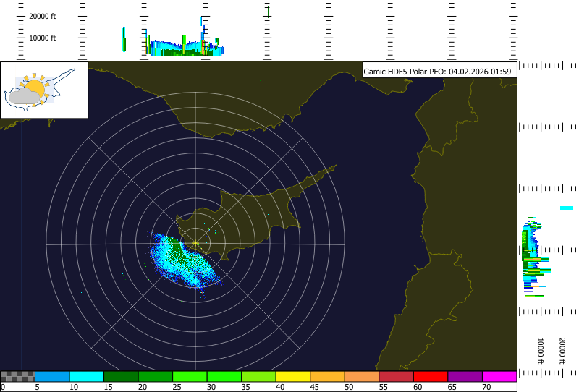The height and width of the screenshot is (392, 579).
Task: Click the Gamic HDF5 Polar PFO timestamp label
Action: [x=437, y=71]
